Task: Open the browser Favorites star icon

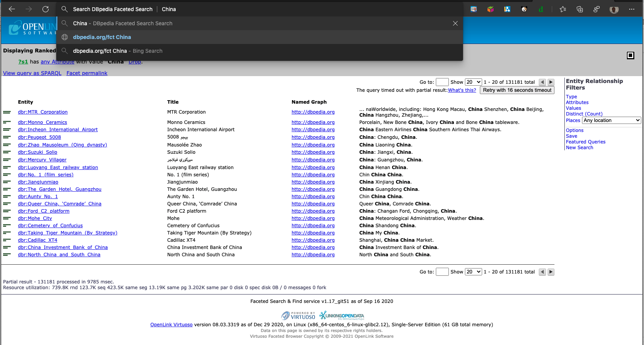Action: [x=563, y=9]
